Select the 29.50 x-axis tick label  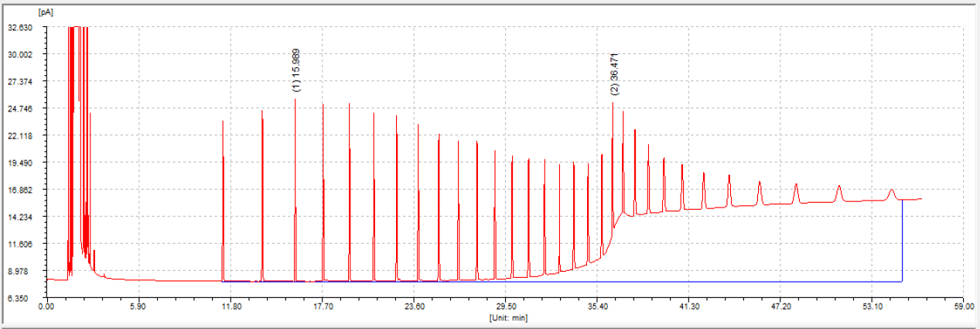pyautogui.click(x=505, y=307)
